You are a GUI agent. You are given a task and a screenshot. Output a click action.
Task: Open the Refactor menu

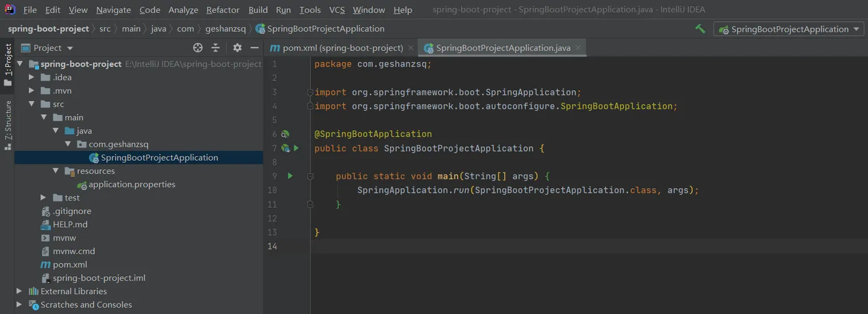[223, 10]
